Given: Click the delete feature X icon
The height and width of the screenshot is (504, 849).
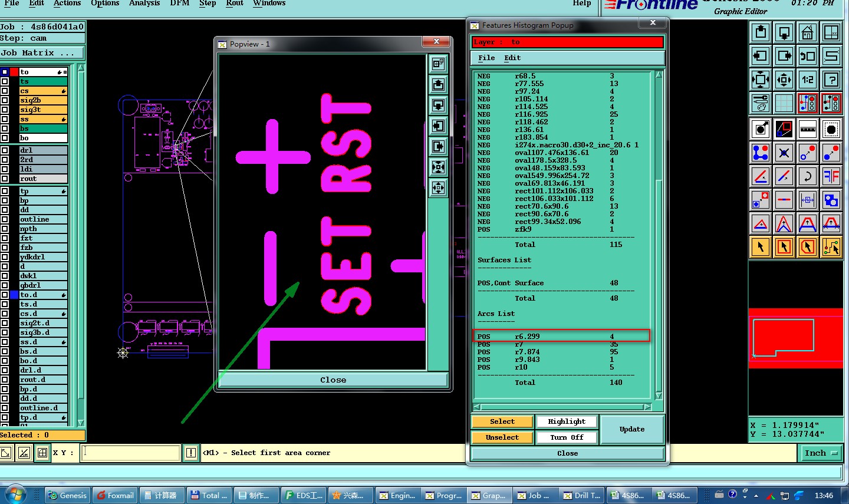Looking at the screenshot, I should pyautogui.click(x=784, y=153).
